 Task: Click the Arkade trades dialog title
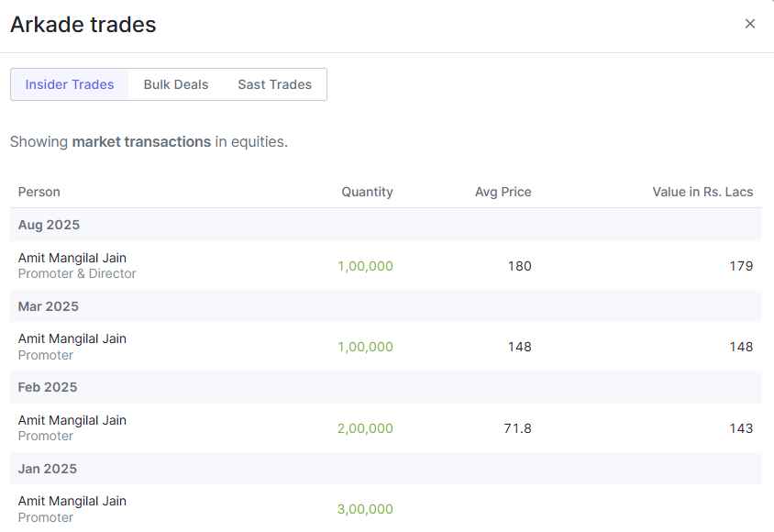click(83, 25)
